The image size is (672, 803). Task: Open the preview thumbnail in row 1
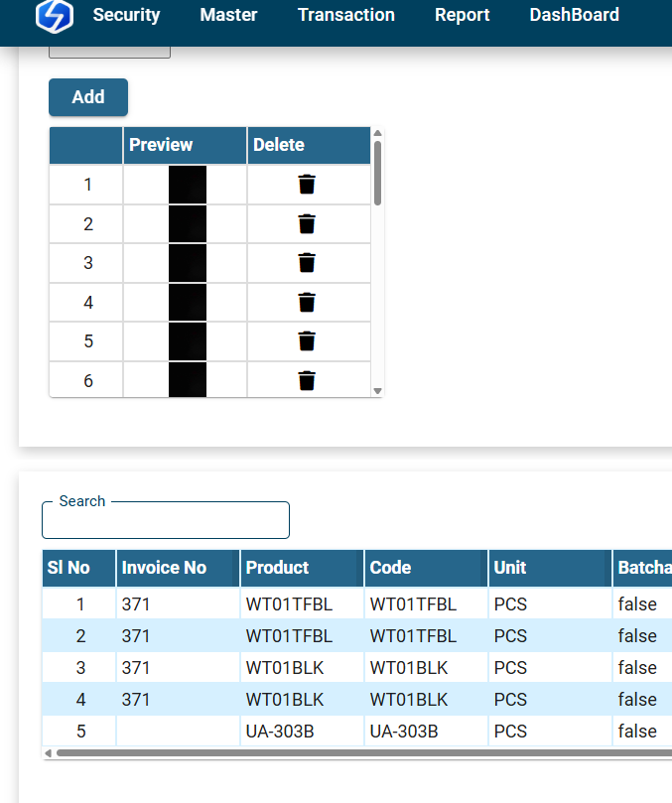pyautogui.click(x=187, y=185)
